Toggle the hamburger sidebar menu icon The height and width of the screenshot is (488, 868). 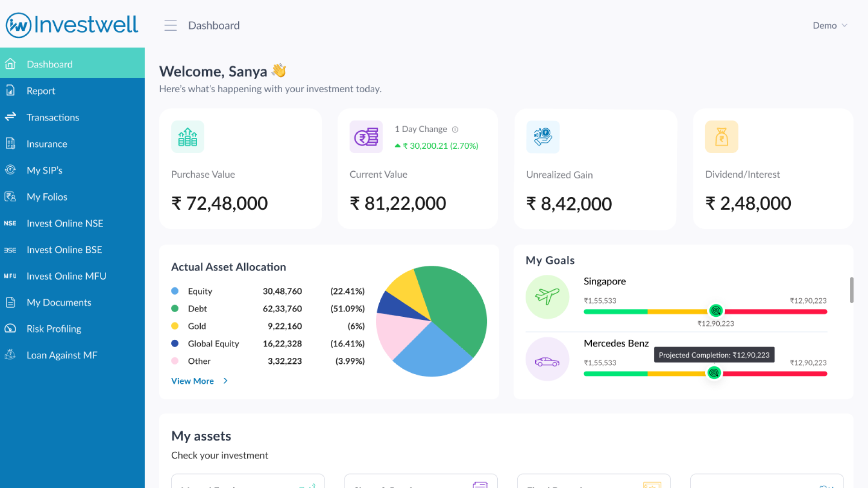[x=170, y=25]
